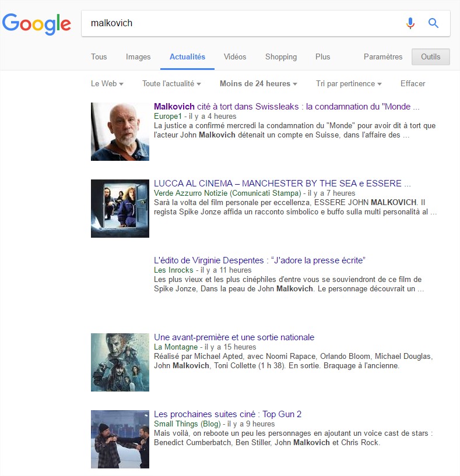Click the Google logo
This screenshot has width=460, height=476.
click(x=37, y=24)
